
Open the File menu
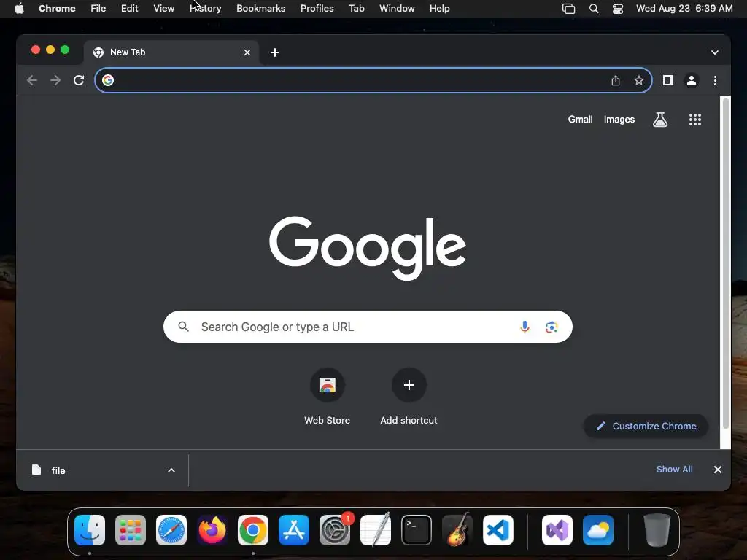pos(98,9)
